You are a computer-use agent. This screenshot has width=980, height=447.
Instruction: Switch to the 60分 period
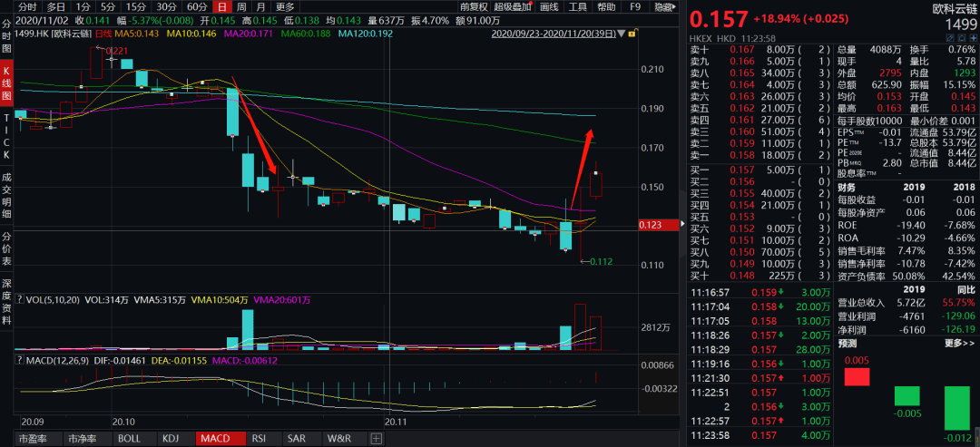pyautogui.click(x=197, y=6)
